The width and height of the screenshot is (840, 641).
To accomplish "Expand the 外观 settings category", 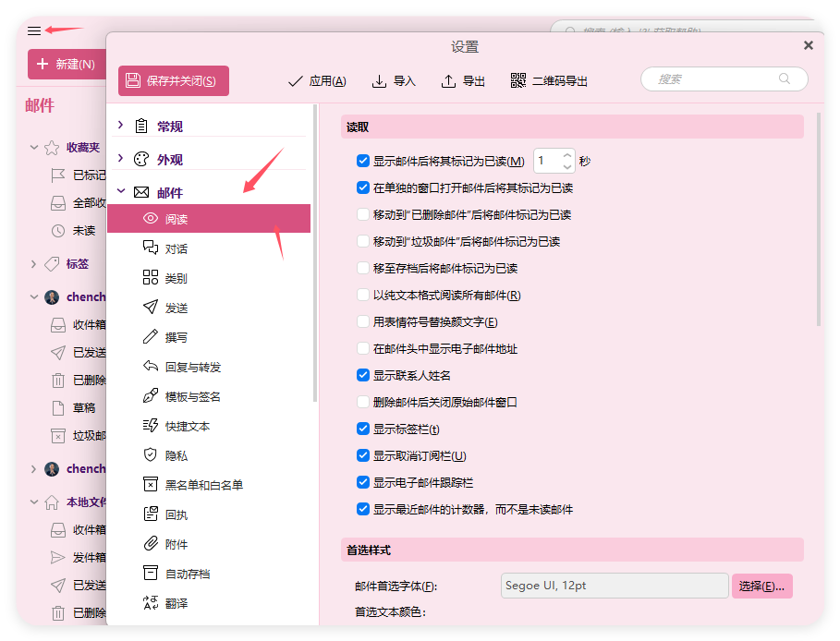I will 120,159.
